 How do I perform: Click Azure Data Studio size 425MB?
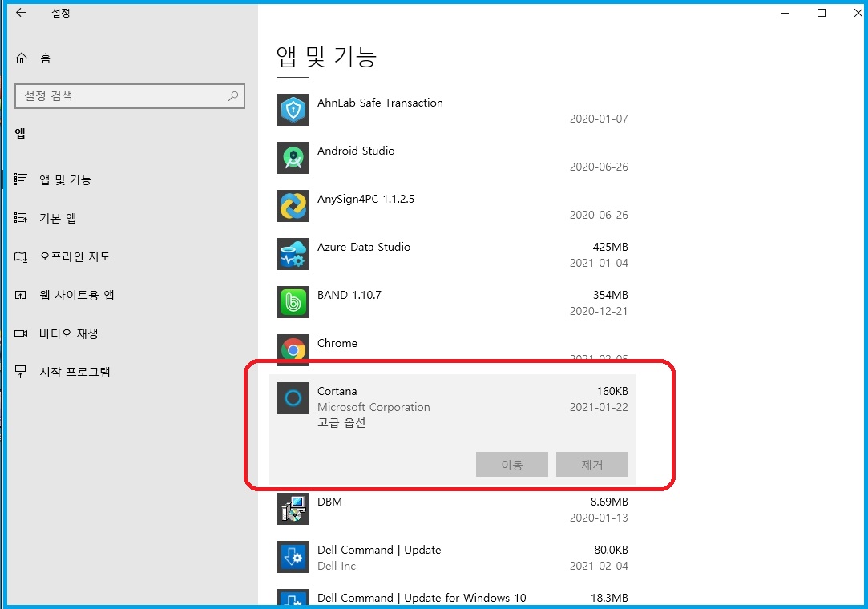pyautogui.click(x=610, y=247)
